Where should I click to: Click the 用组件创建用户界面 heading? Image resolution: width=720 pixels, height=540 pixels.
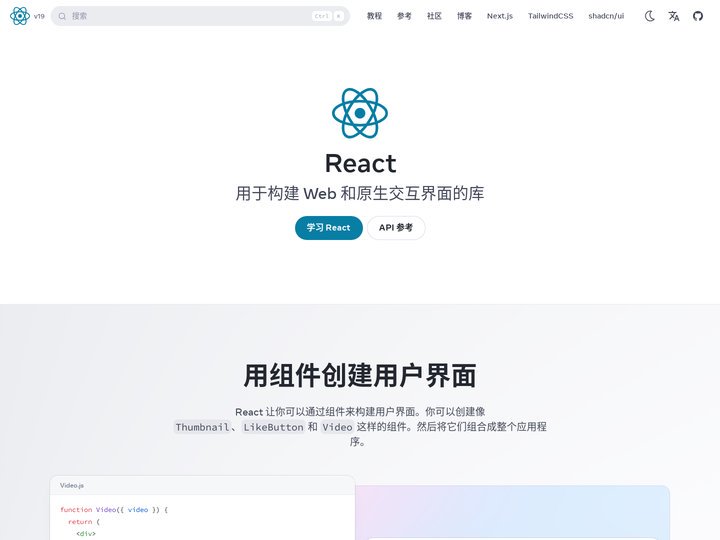pyautogui.click(x=360, y=376)
